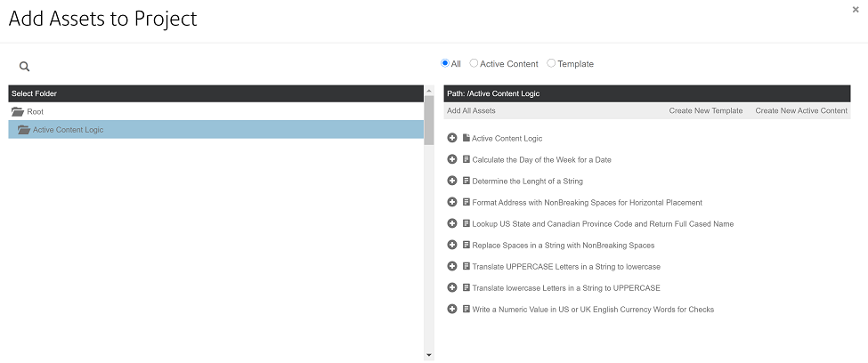Viewport: 868px width, 363px height.
Task: Choose the Template radio filter
Action: coord(551,63)
